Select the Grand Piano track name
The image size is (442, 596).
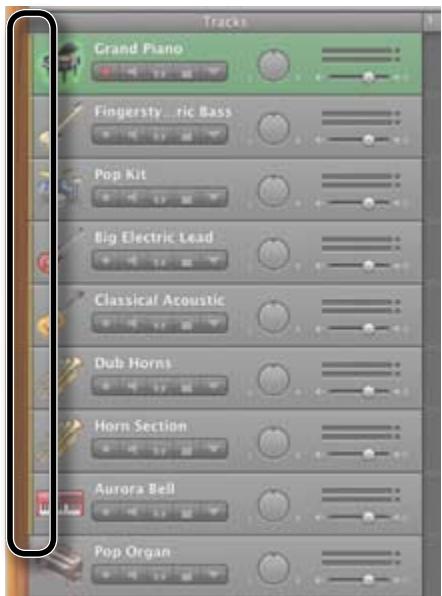(x=138, y=49)
